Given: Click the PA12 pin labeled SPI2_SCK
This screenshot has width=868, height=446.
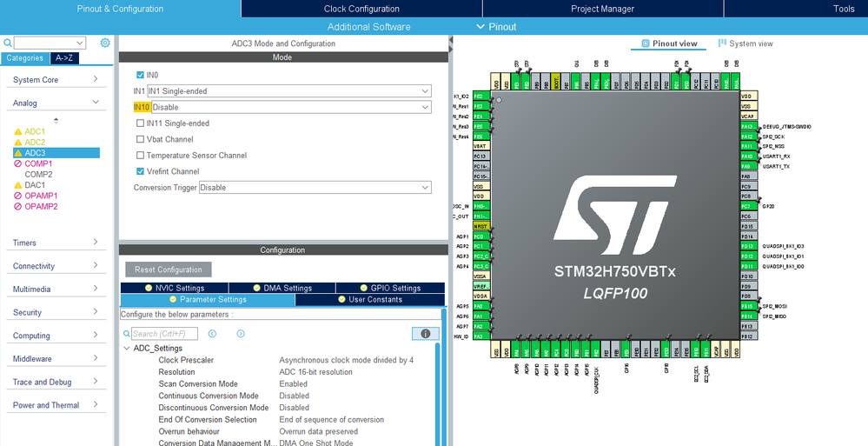Looking at the screenshot, I should [748, 136].
